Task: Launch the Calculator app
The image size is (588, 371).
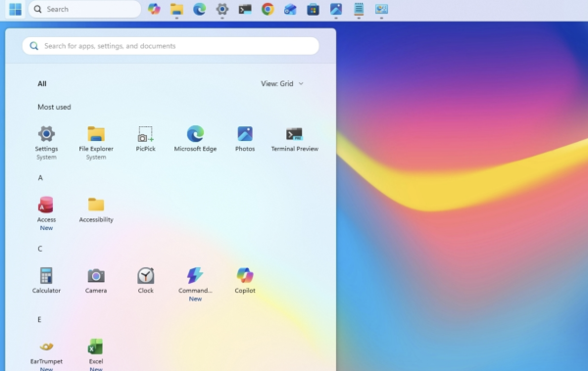Action: [x=46, y=281]
